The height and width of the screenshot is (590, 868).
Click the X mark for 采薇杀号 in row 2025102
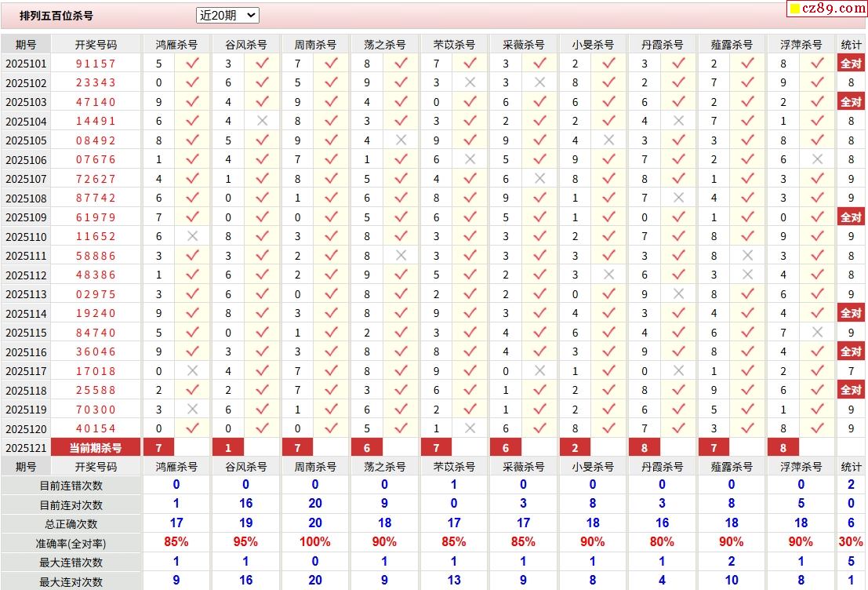pyautogui.click(x=539, y=82)
